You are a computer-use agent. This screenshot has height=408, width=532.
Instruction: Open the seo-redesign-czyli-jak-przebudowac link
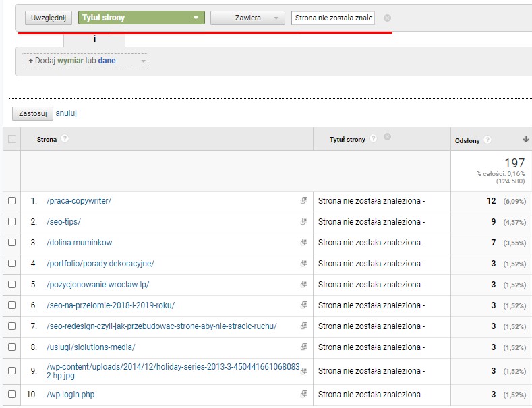[162, 326]
